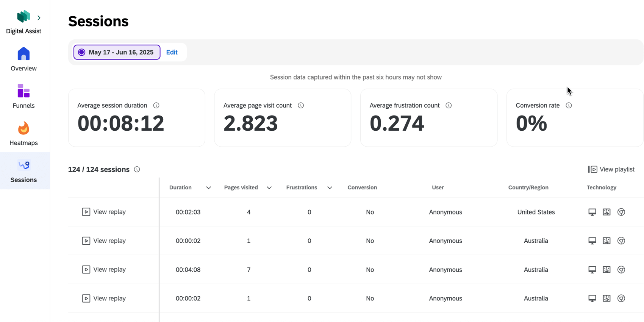Open the Overview home icon

pyautogui.click(x=23, y=55)
